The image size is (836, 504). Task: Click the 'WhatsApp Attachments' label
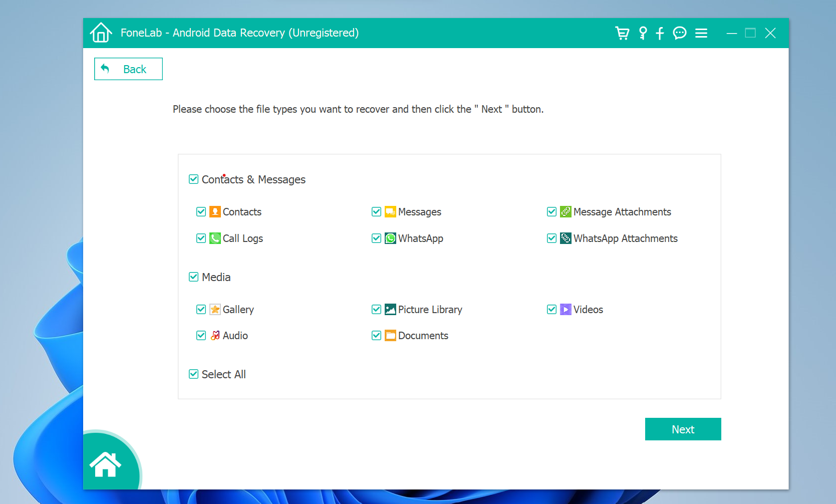coord(625,238)
